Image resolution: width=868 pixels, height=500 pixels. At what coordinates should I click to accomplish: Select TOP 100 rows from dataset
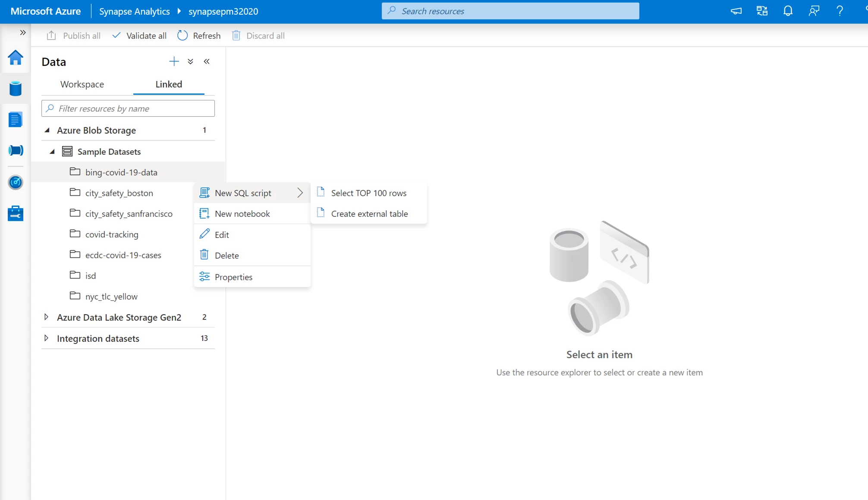pos(369,193)
